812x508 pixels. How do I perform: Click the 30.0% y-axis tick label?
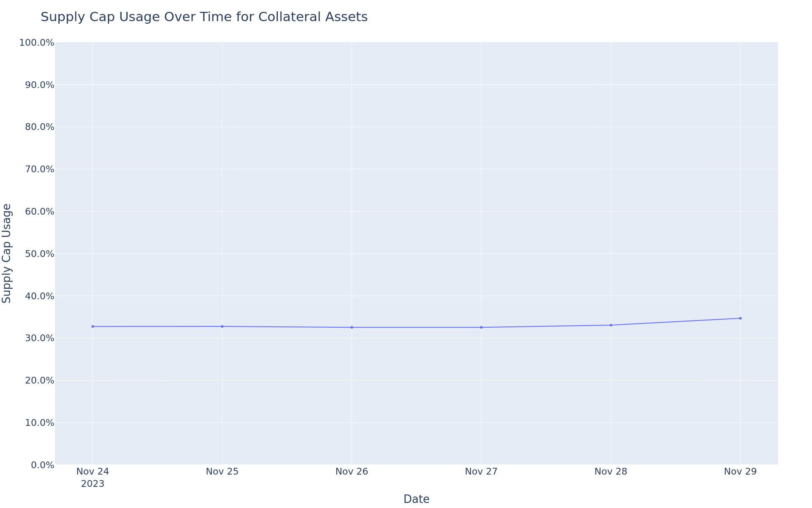pyautogui.click(x=40, y=338)
